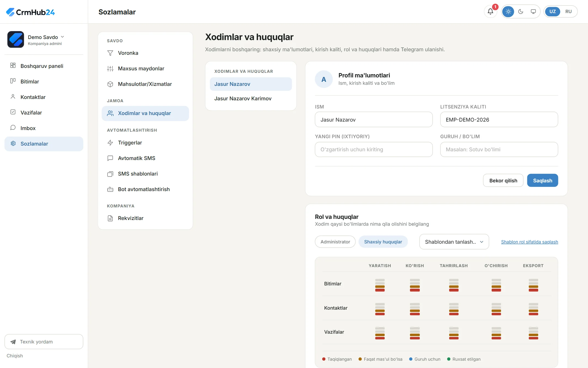The image size is (588, 368).
Task: Focus the Yangi PIN input field
Action: [374, 149]
